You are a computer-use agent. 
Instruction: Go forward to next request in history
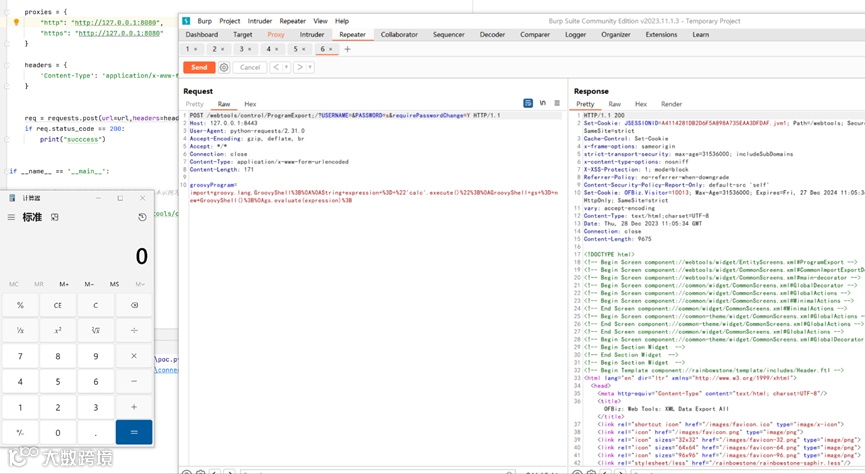coord(300,67)
